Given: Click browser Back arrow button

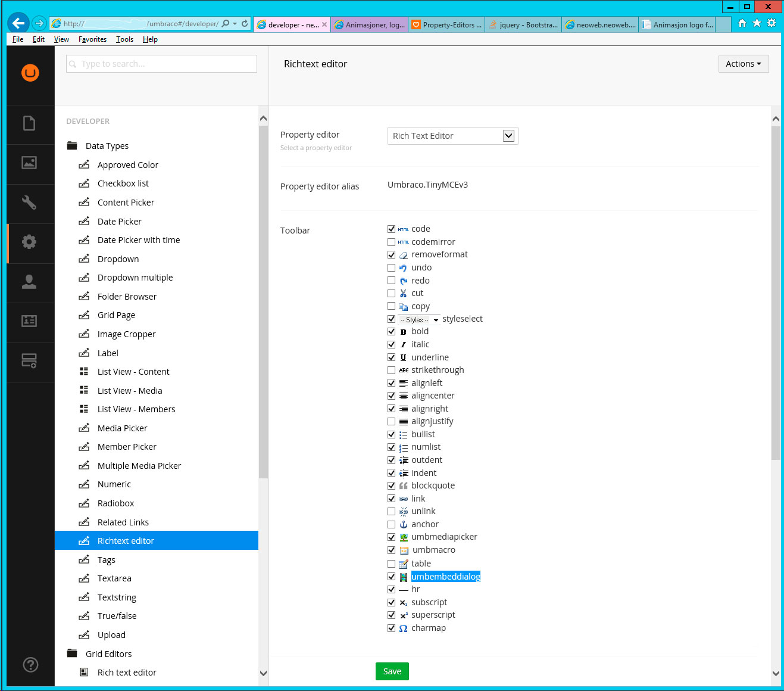Looking at the screenshot, I should tap(18, 23).
